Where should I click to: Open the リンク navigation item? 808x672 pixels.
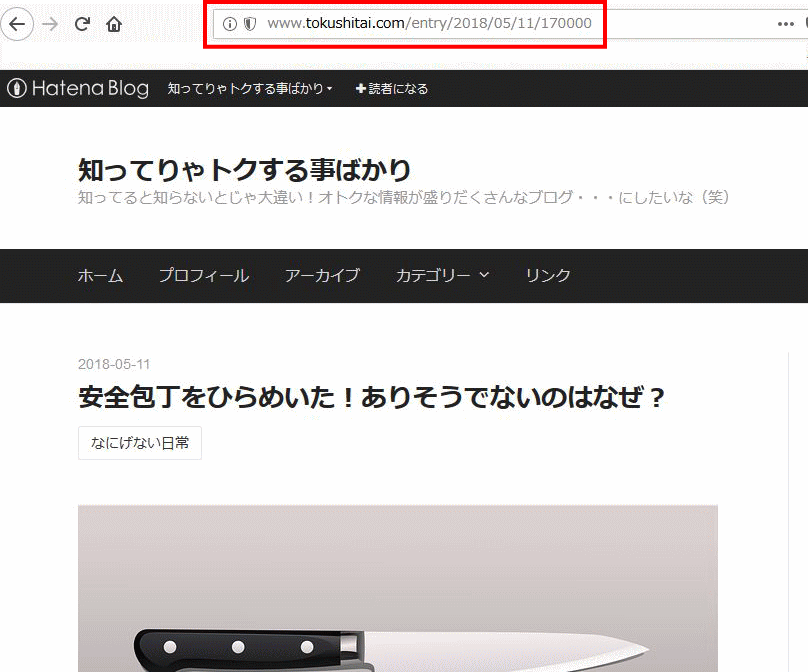click(x=548, y=275)
